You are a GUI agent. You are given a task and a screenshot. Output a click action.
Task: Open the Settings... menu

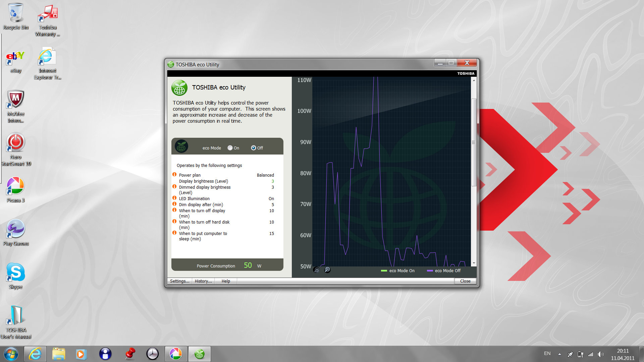point(179,281)
